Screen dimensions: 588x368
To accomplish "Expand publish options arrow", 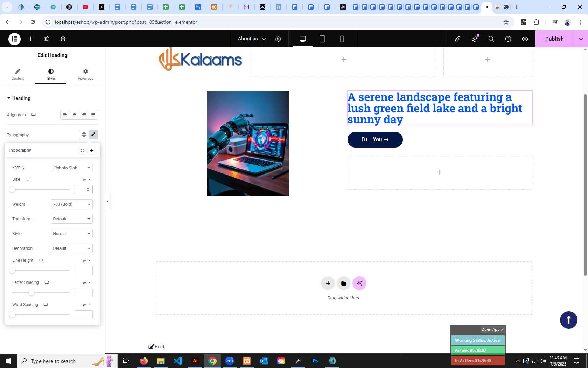I will [581, 39].
